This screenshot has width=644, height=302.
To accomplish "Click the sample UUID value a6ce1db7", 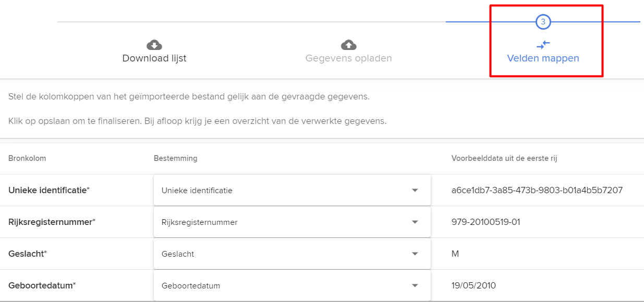I will point(537,190).
